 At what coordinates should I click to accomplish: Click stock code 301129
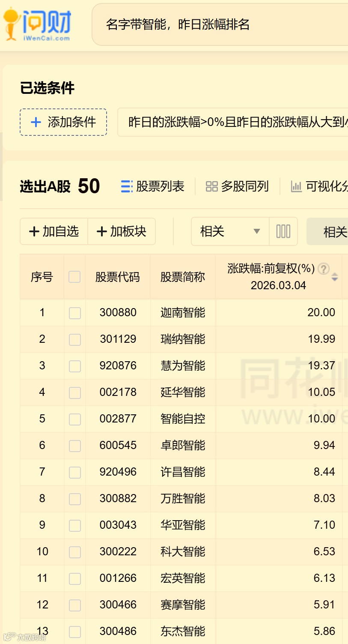(x=118, y=339)
